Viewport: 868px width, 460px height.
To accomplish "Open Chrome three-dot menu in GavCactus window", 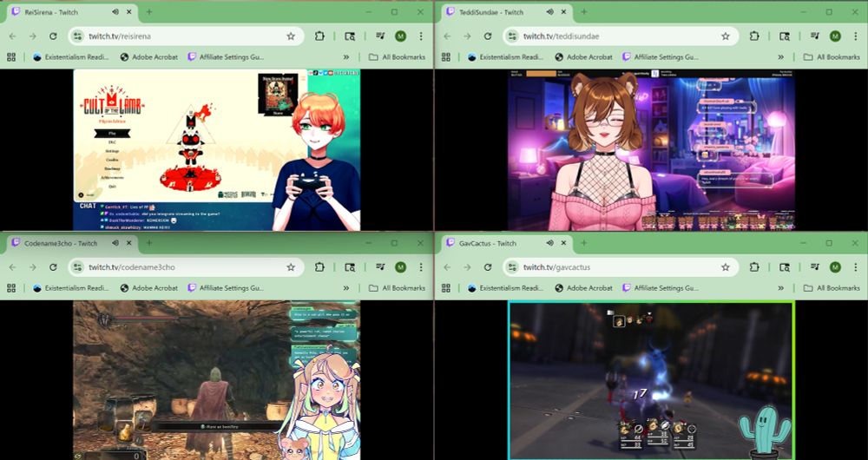I will [855, 266].
